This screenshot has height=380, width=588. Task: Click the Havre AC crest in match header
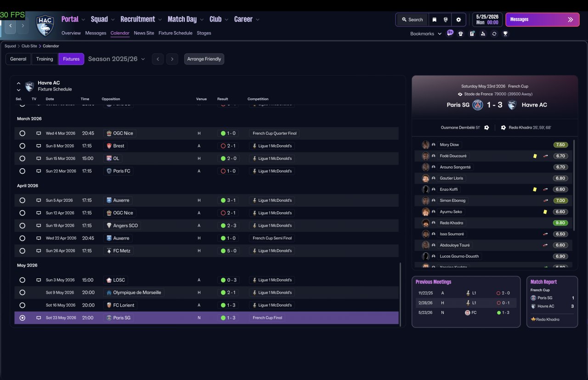coord(512,105)
